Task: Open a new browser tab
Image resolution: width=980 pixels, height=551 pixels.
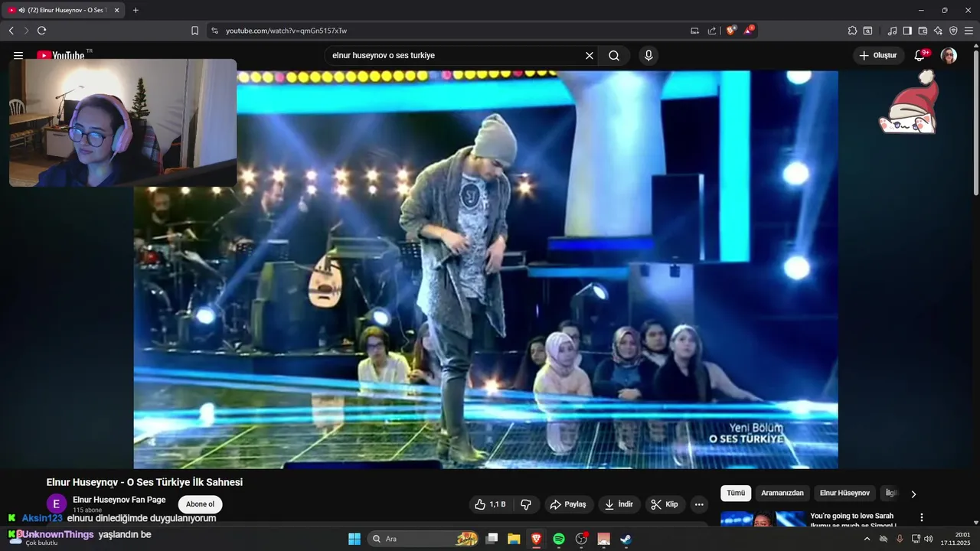Action: 136,10
